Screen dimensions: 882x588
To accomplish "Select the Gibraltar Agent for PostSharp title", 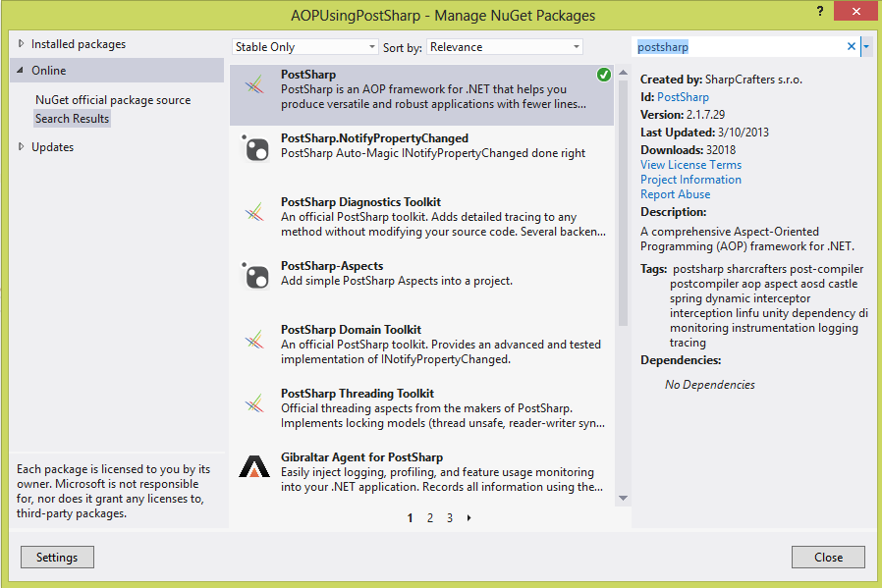I will tap(361, 457).
